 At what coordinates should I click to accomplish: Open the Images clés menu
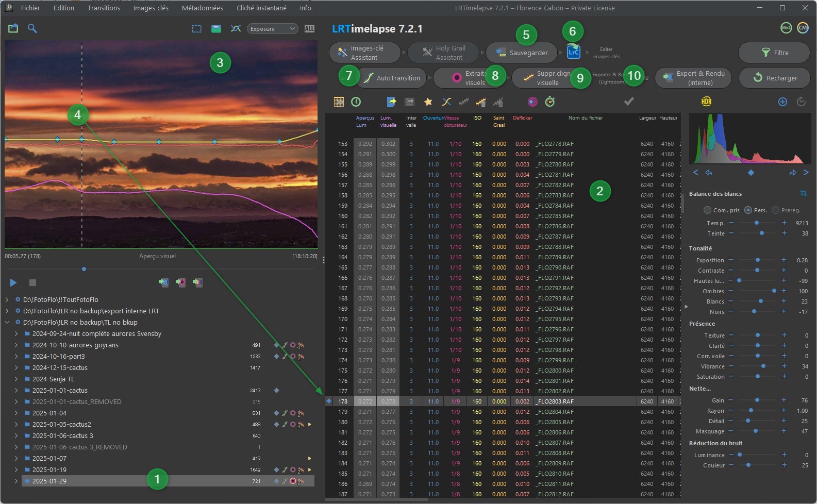click(151, 8)
